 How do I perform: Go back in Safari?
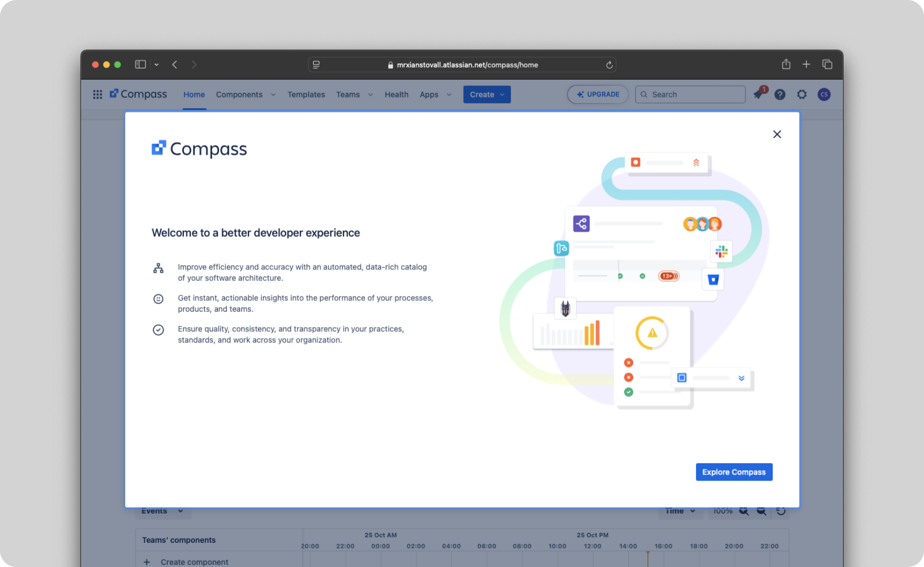point(175,65)
